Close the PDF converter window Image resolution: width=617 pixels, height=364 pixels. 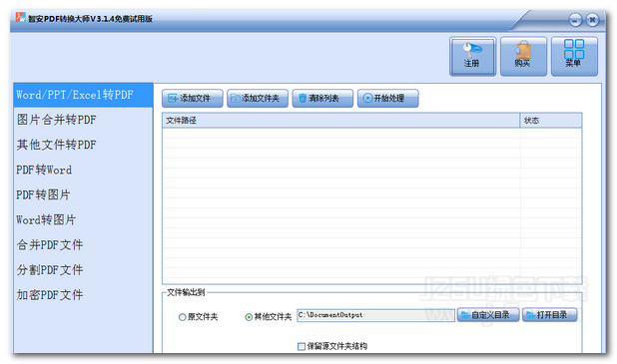point(592,20)
